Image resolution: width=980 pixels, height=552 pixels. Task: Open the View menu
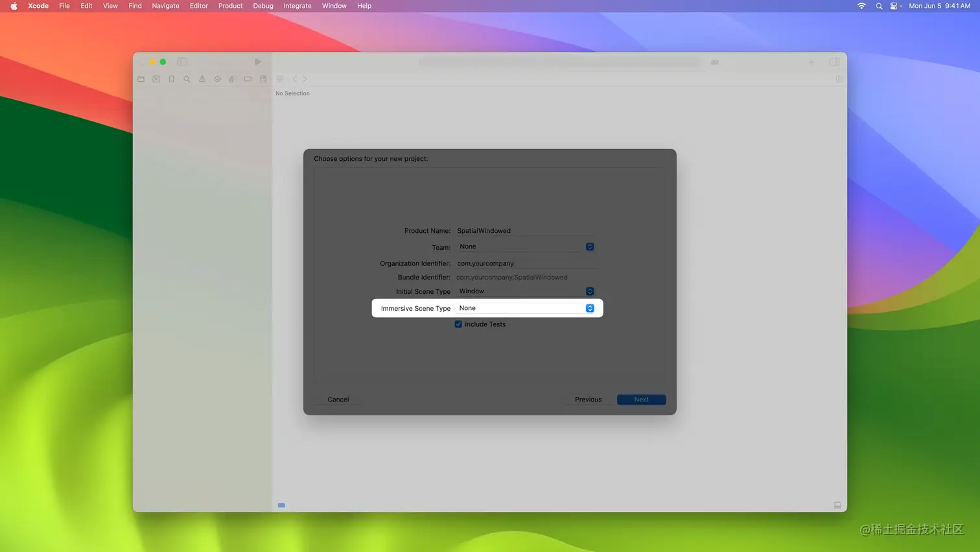pos(110,6)
